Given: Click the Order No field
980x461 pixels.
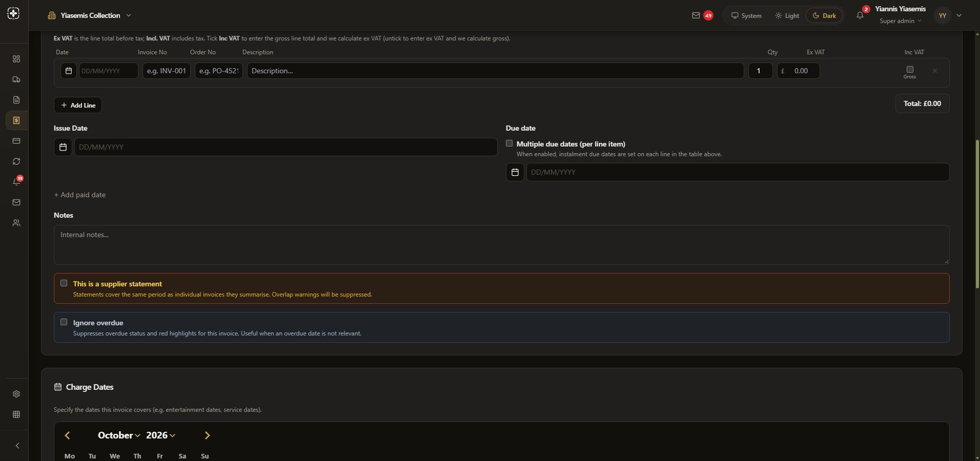Looking at the screenshot, I should (x=219, y=71).
